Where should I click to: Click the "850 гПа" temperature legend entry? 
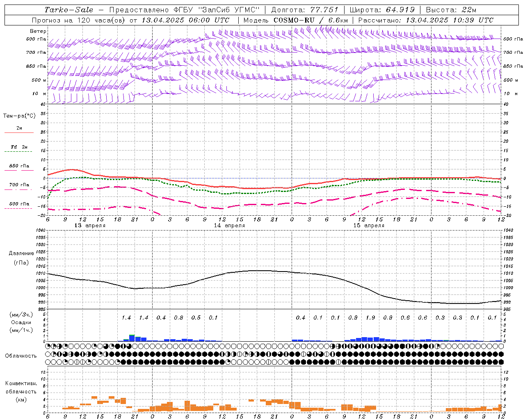point(19,166)
